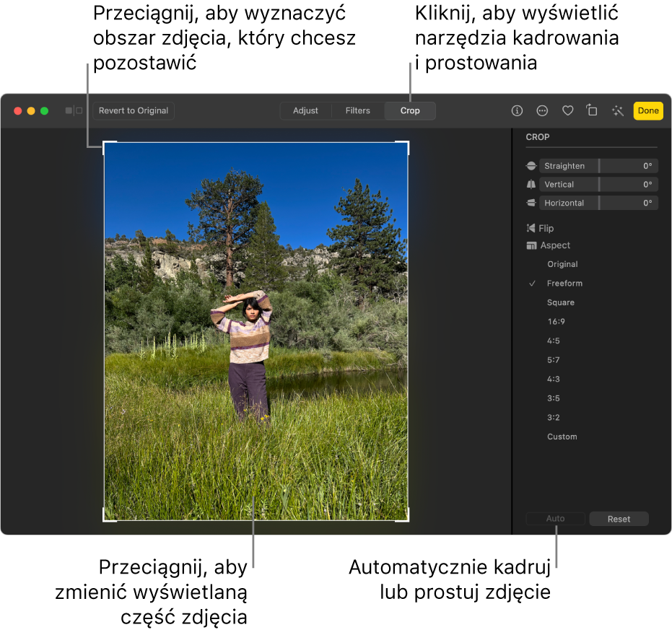Open the More options ellipsis menu
This screenshot has height=635, width=672.
pos(542,110)
